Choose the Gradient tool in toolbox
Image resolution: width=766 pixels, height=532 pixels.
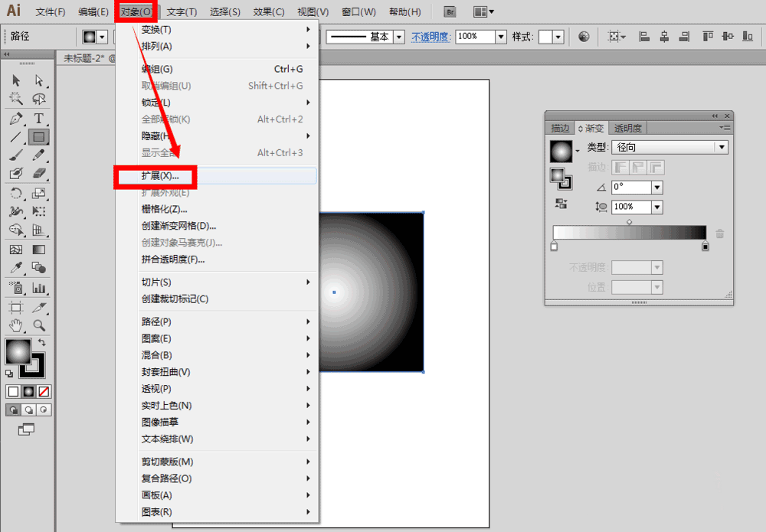38,250
